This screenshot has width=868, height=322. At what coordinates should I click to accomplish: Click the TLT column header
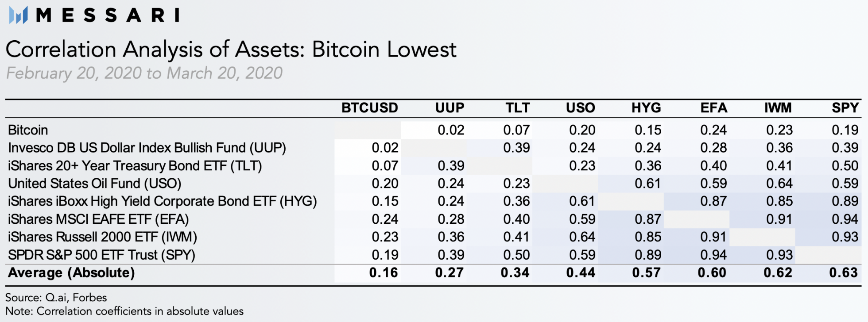[517, 108]
